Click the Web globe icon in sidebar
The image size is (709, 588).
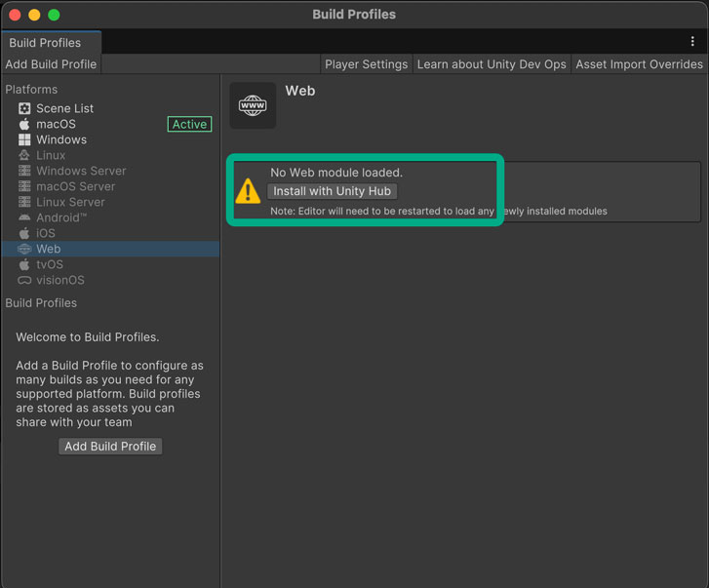tap(24, 249)
